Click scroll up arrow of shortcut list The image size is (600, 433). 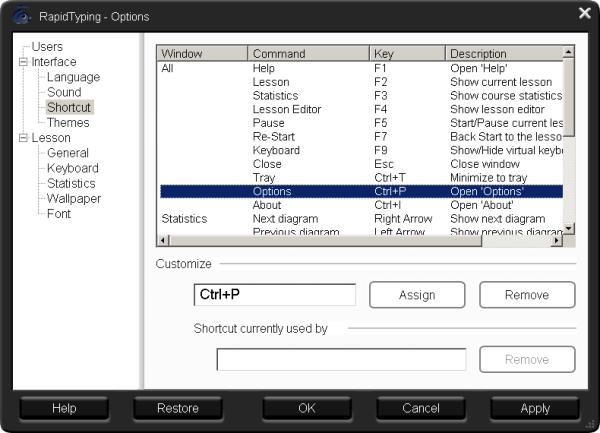pos(569,52)
